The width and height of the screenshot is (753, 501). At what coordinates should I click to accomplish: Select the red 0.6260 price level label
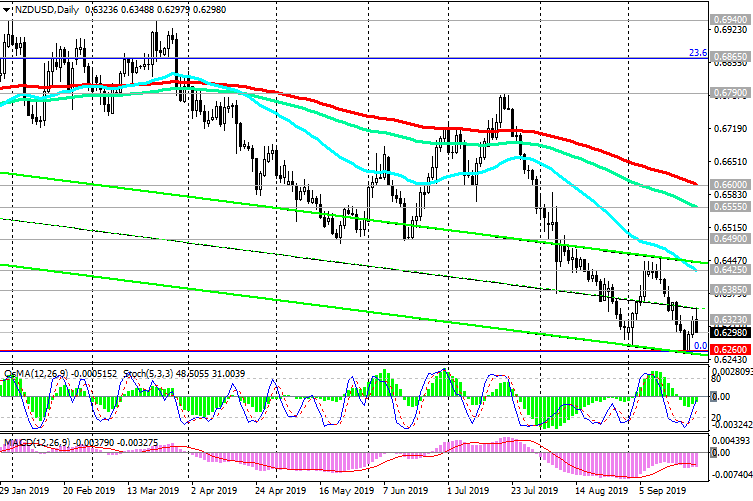point(729,349)
